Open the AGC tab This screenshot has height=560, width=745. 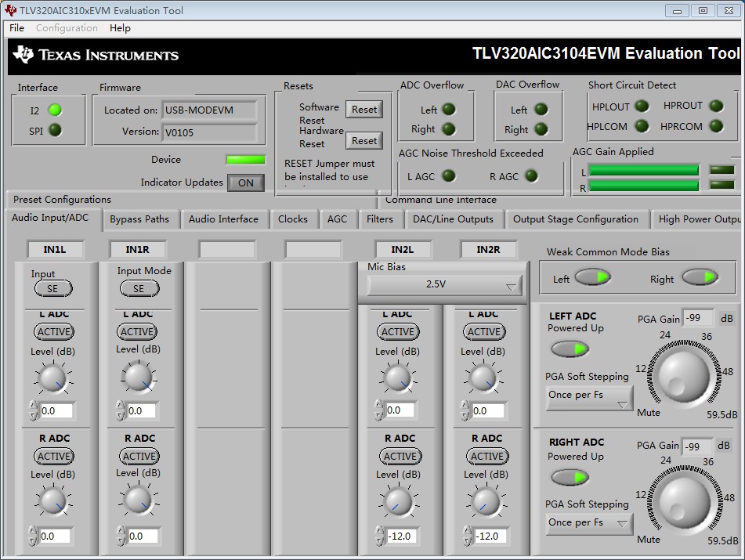pyautogui.click(x=337, y=219)
